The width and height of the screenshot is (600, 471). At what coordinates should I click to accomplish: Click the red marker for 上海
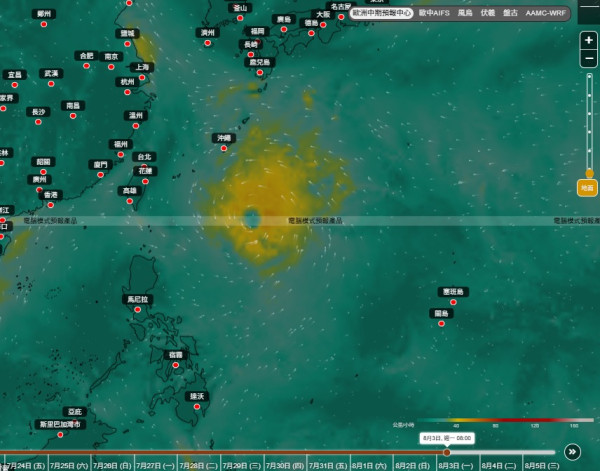(x=142, y=78)
